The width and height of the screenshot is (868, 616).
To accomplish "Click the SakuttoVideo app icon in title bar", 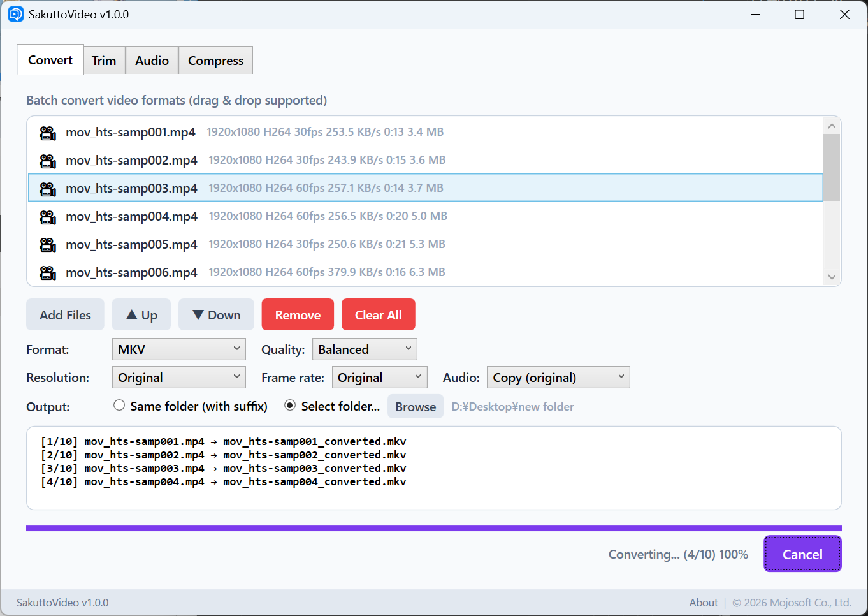I will [x=16, y=14].
